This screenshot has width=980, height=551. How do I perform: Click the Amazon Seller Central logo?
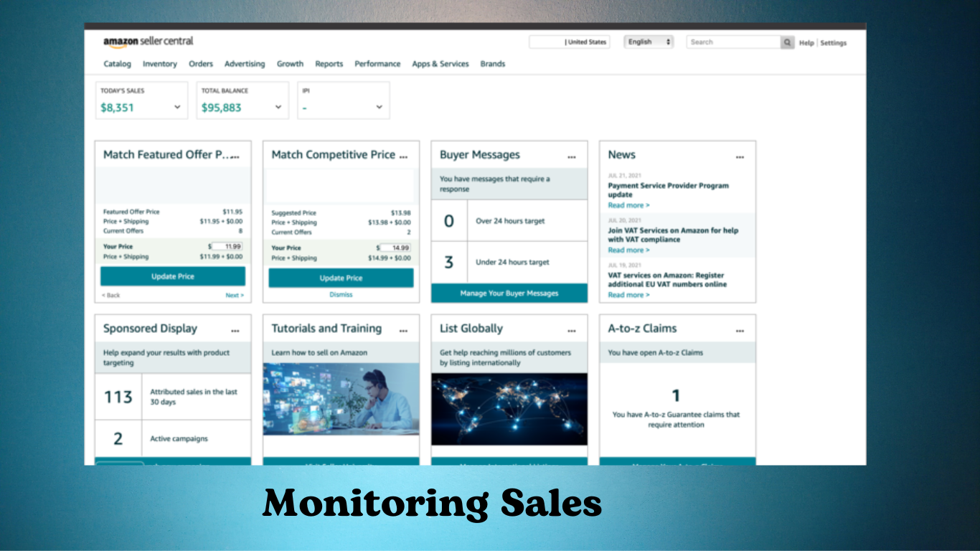tap(149, 42)
